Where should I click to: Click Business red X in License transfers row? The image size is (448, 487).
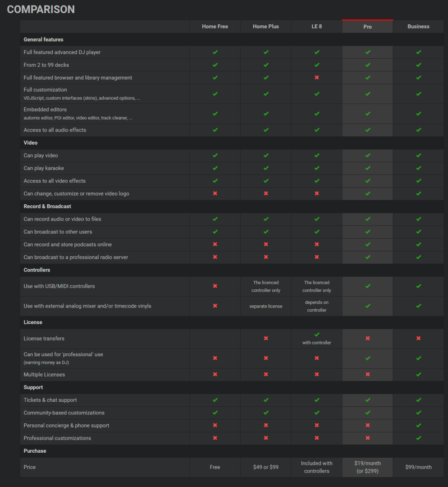click(419, 338)
